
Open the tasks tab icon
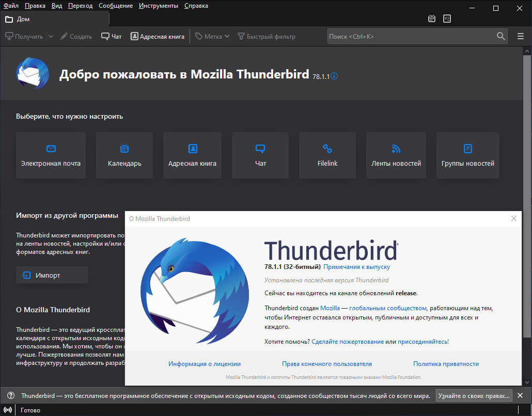coord(447,19)
